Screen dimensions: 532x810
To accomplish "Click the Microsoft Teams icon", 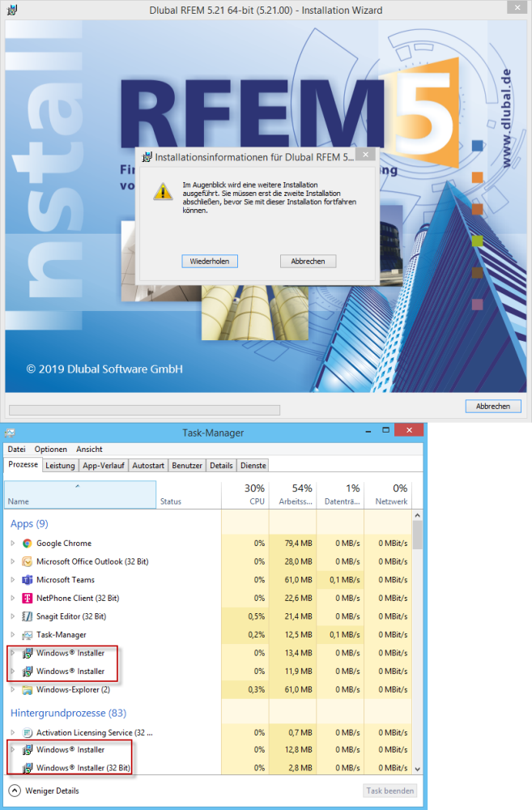I will (x=28, y=580).
